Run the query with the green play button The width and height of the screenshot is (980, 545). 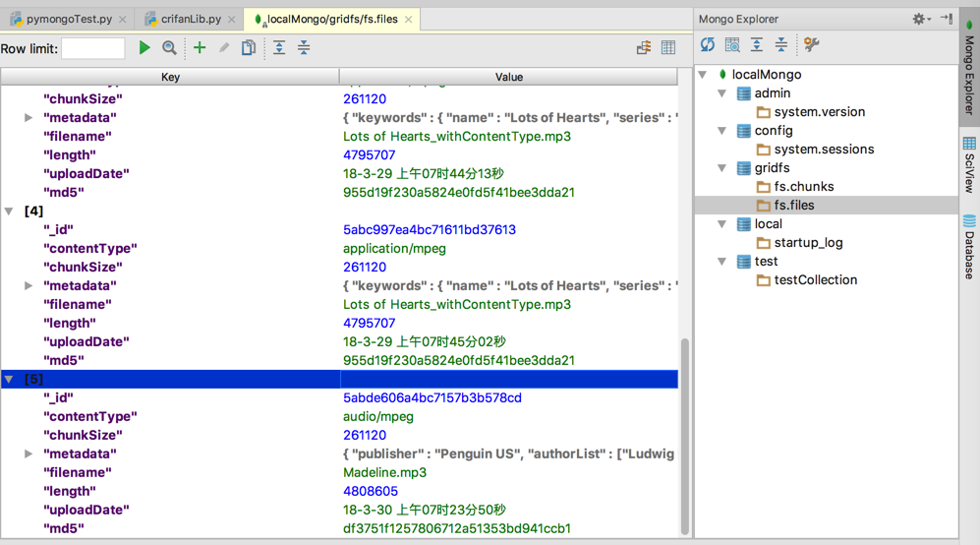pyautogui.click(x=144, y=48)
